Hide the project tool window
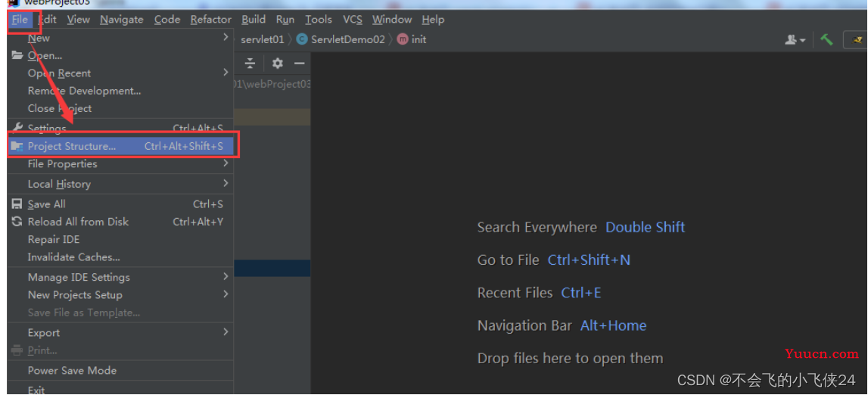Viewport: 868px width, 395px height. click(x=300, y=63)
